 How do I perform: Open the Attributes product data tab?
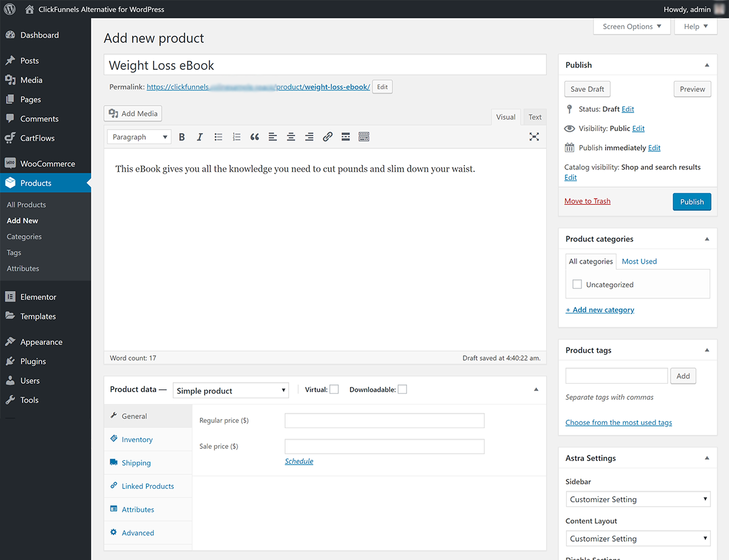(x=148, y=510)
